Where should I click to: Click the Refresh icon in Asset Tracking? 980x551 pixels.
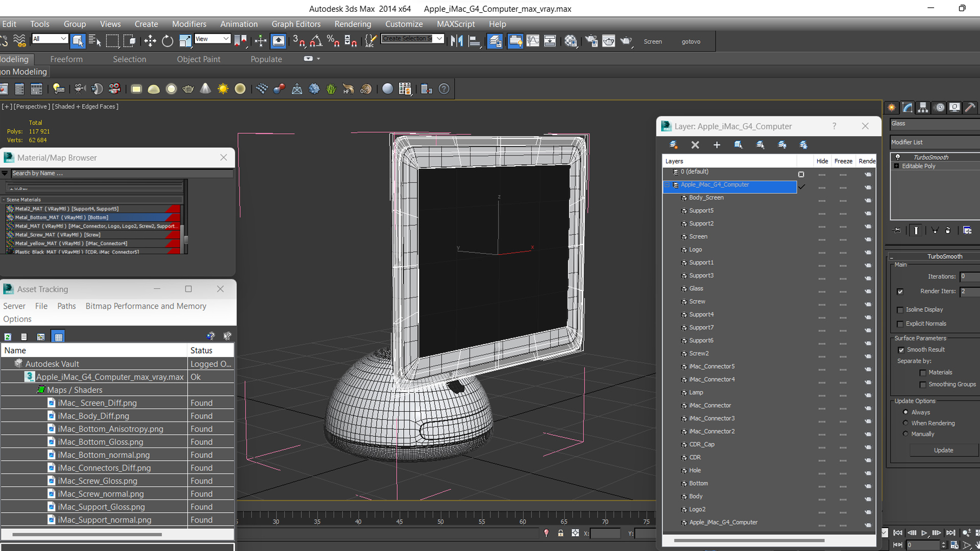click(x=8, y=337)
